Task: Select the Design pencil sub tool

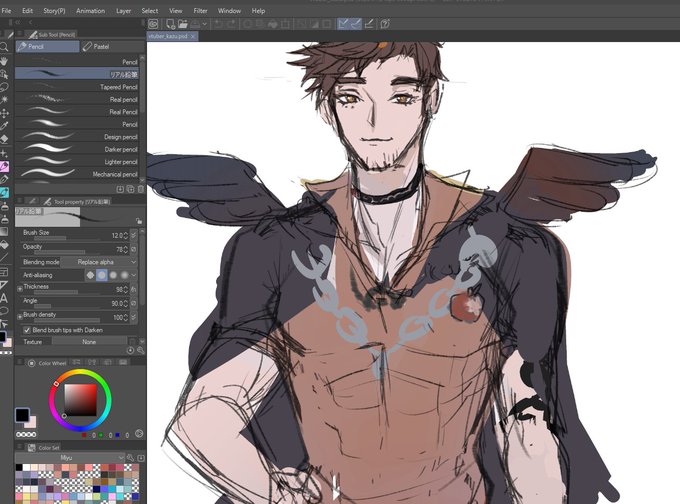Action: click(x=77, y=137)
